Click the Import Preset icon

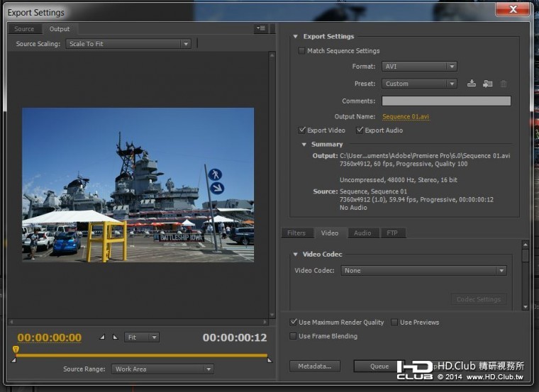pyautogui.click(x=487, y=84)
